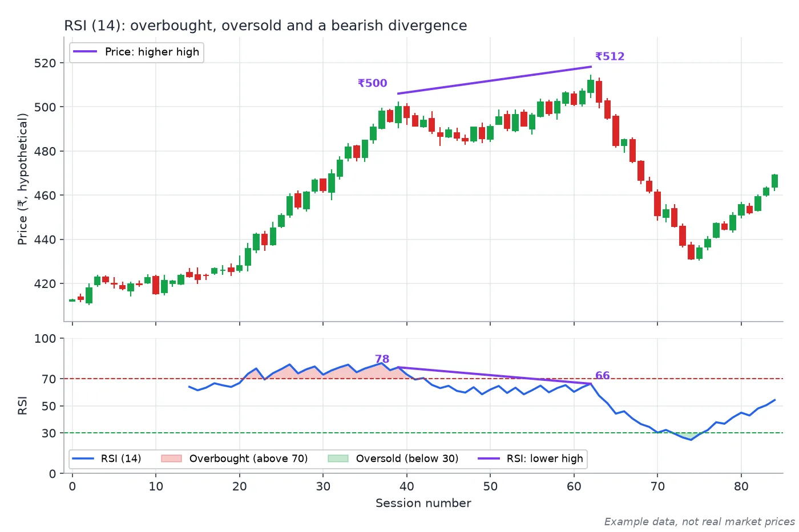Click the blue line sample for RSI (14)

tap(83, 458)
